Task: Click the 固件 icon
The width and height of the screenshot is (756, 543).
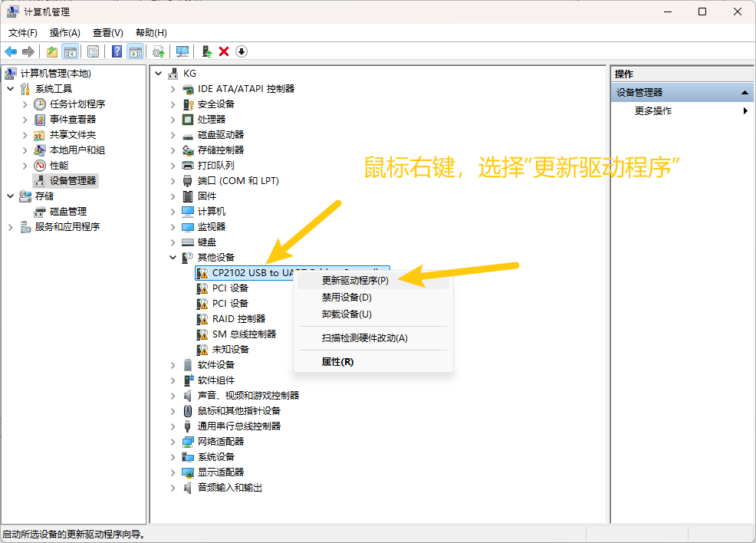Action: tap(188, 196)
